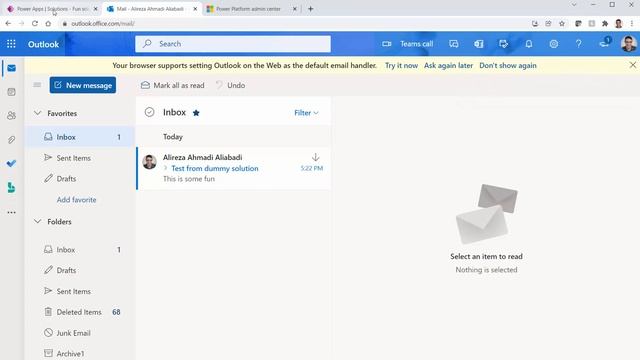Show more apps ellipsis in left rail

click(11, 212)
